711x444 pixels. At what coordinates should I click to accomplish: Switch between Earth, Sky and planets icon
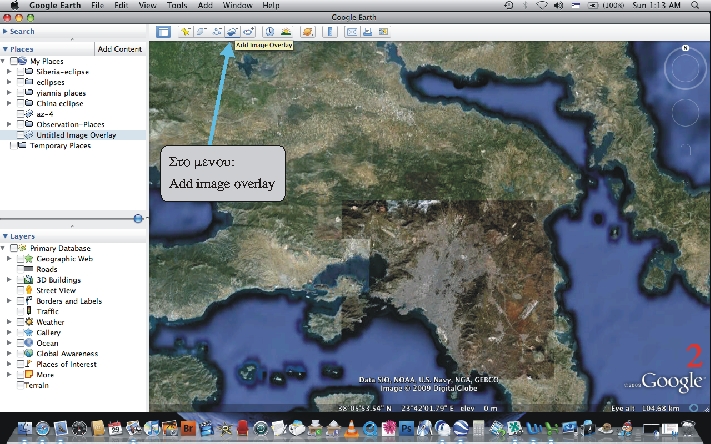[x=307, y=31]
